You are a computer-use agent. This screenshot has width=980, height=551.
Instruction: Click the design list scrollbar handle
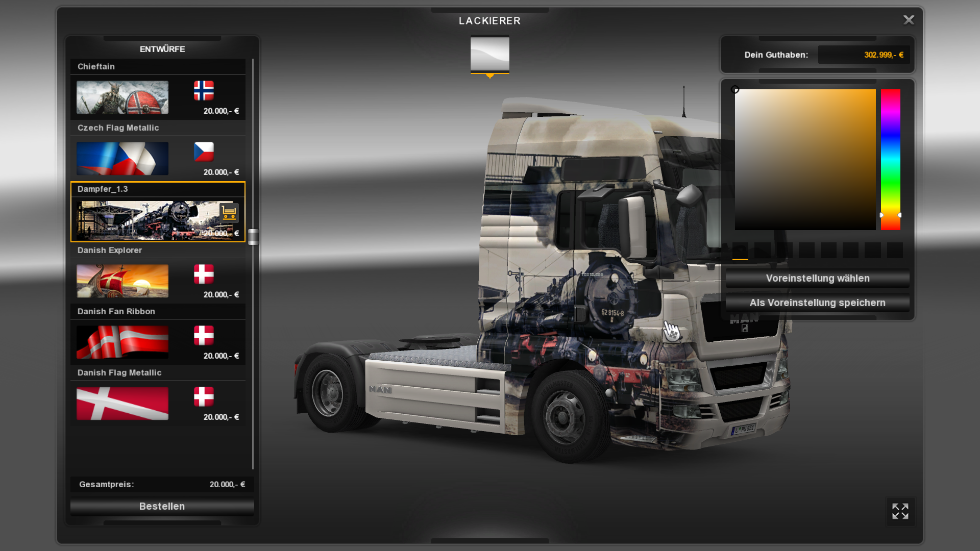click(x=253, y=237)
